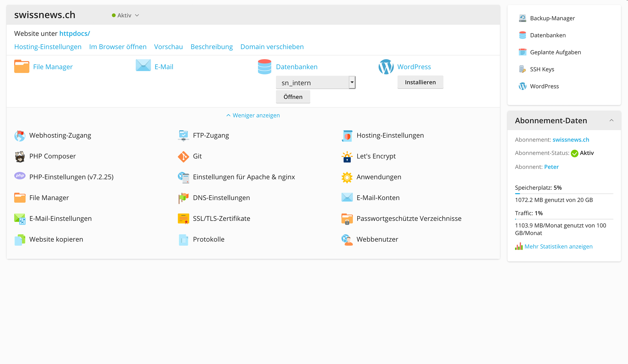This screenshot has width=628, height=364.
Task: Open the Webbenutzer label
Action: pyautogui.click(x=377, y=239)
